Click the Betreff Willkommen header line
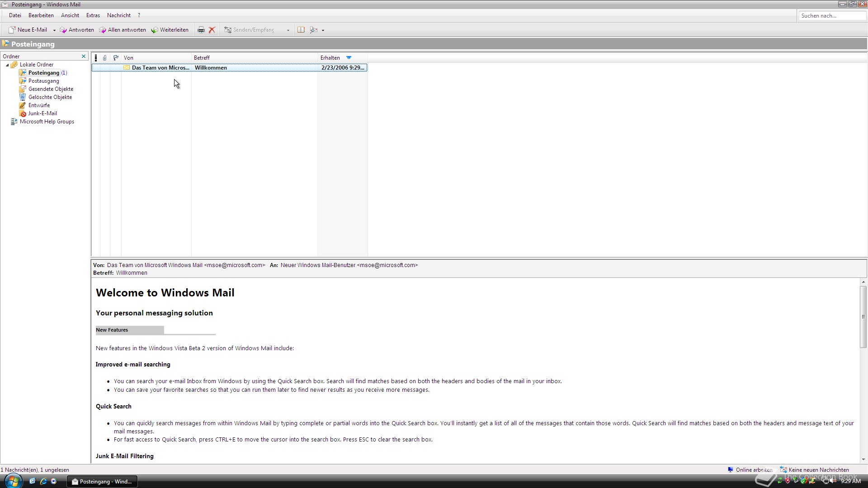The image size is (868, 488). (120, 273)
